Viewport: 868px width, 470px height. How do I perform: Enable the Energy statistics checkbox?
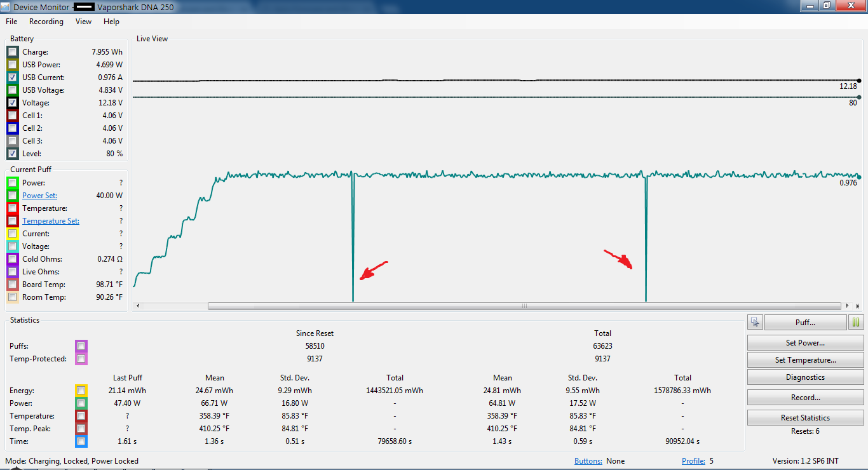click(81, 391)
